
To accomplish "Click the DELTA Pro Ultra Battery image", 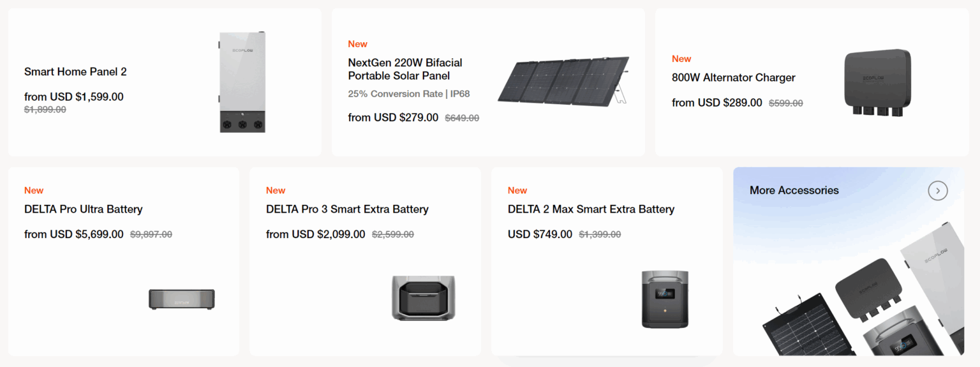I will (x=182, y=299).
